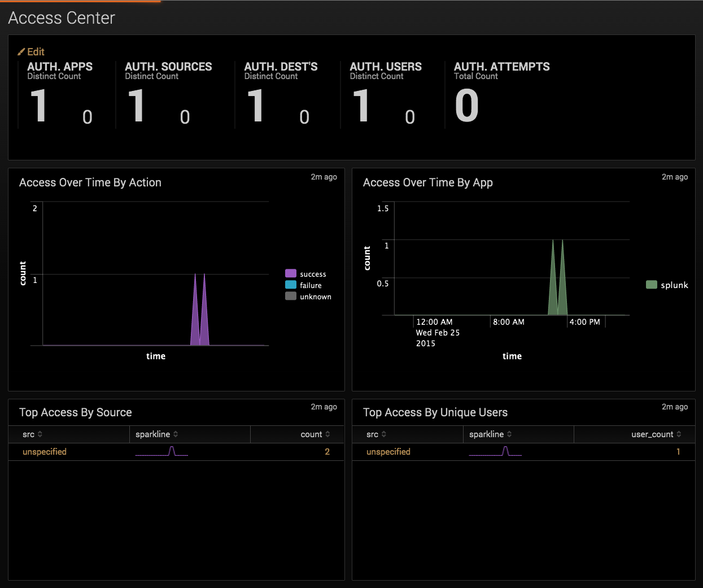Click sparkline sort arrows in Source table
The height and width of the screenshot is (588, 703).
(176, 434)
